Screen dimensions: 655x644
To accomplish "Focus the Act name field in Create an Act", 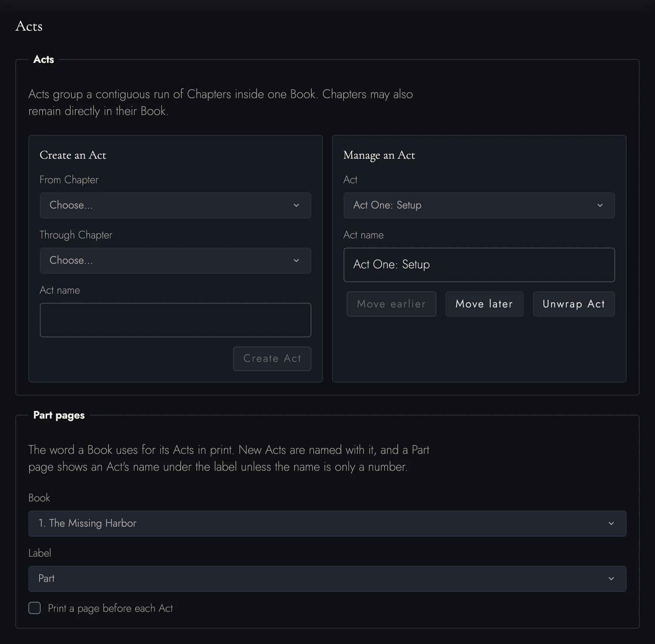I will (175, 320).
